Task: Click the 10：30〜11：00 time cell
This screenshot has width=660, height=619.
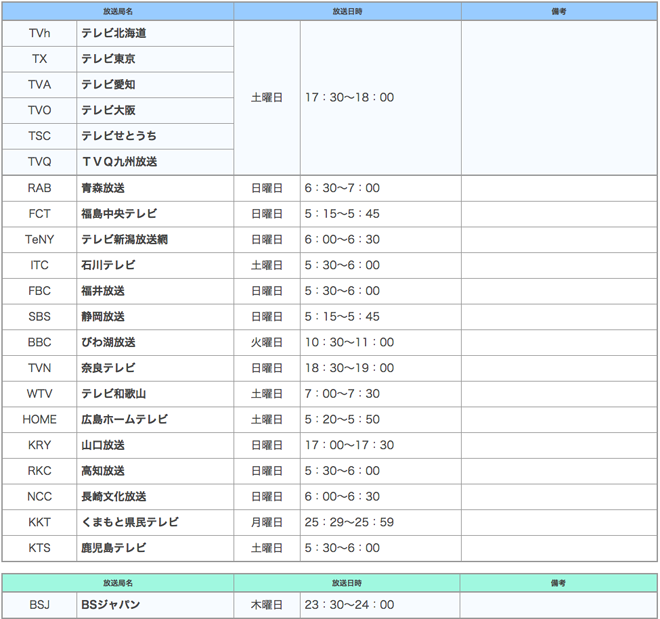Action: coord(381,342)
